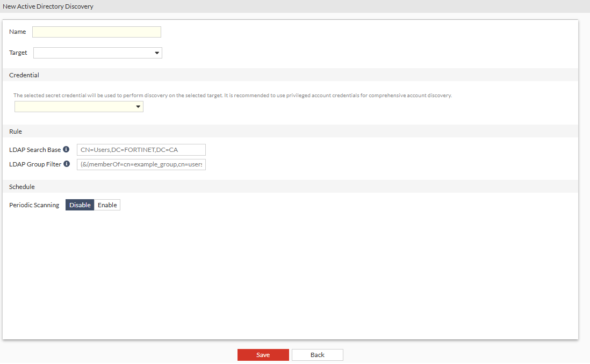This screenshot has width=590, height=364.
Task: Open the Target dropdown
Action: 98,53
